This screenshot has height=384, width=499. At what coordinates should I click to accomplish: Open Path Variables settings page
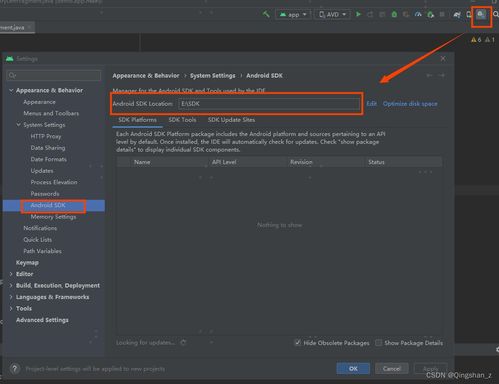coord(42,251)
